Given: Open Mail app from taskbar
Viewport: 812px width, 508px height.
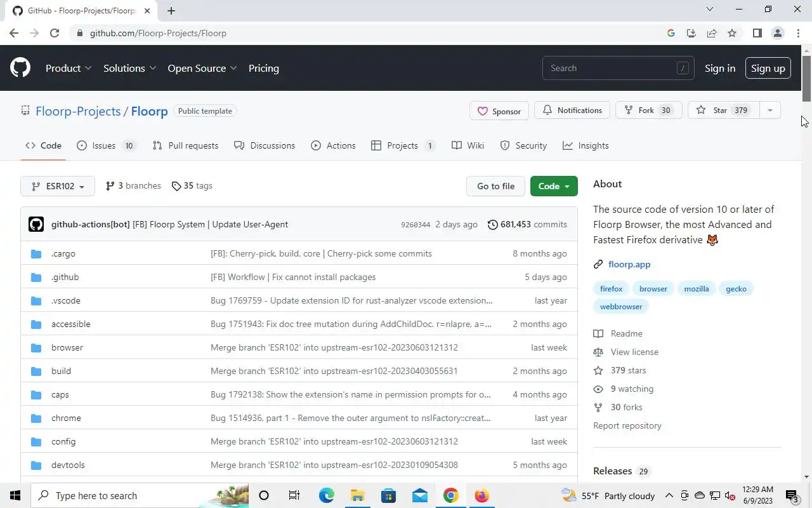Looking at the screenshot, I should [419, 495].
